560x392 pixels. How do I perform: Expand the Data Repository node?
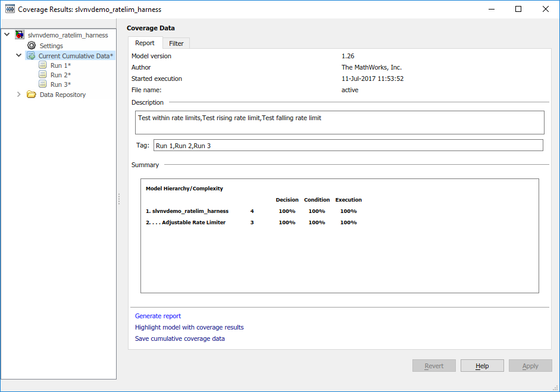[x=18, y=94]
